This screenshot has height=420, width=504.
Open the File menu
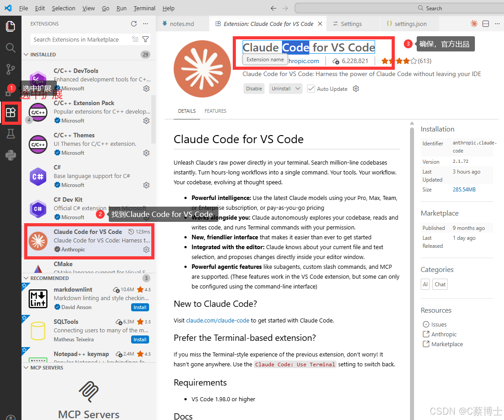coord(23,8)
